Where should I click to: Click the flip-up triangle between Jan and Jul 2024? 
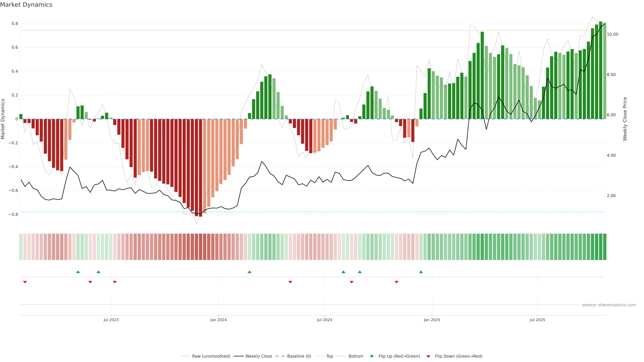click(250, 272)
